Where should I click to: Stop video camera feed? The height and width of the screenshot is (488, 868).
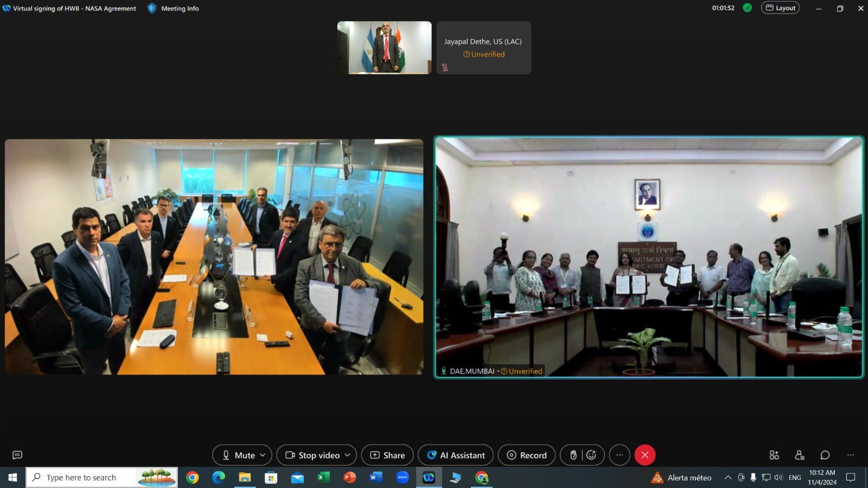(x=313, y=455)
